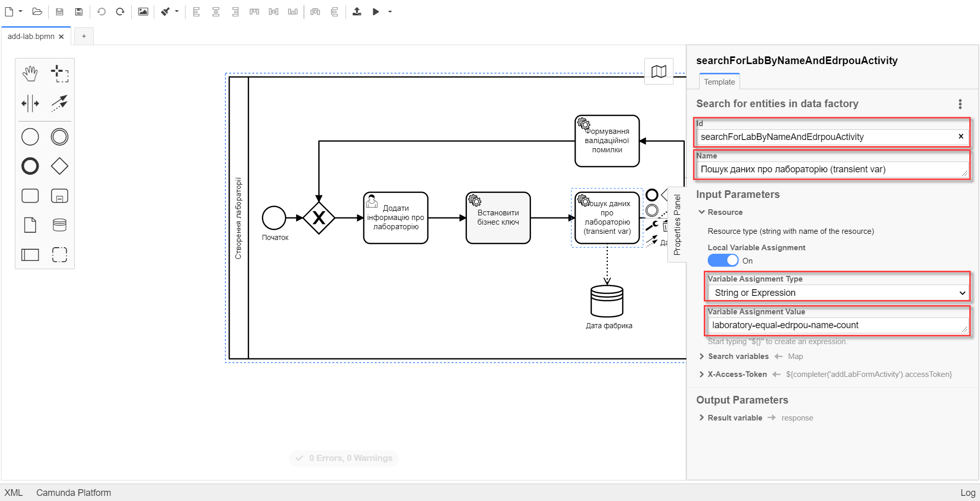This screenshot has height=501, width=980.
Task: Clear the Id field with X button
Action: coord(961,136)
